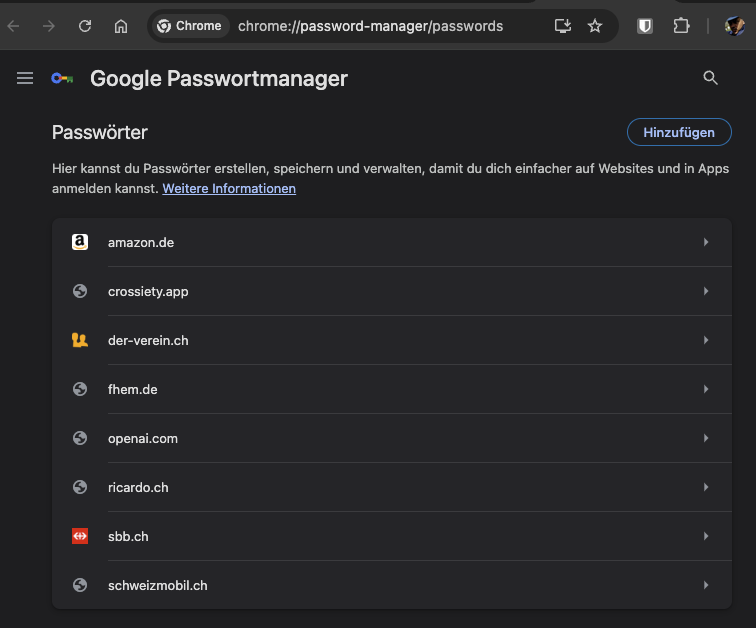Image resolution: width=756 pixels, height=628 pixels.
Task: Open the Chrome profile avatar
Action: 735,26
